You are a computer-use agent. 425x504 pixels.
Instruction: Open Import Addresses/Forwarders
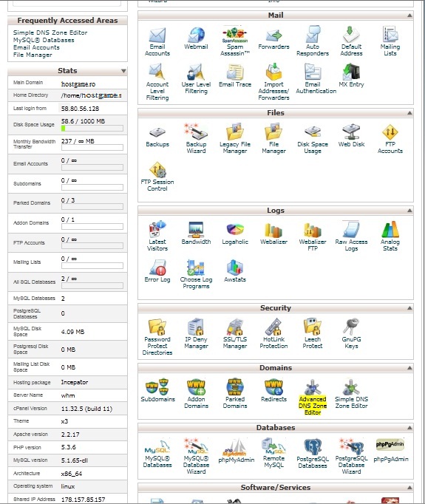[273, 82]
